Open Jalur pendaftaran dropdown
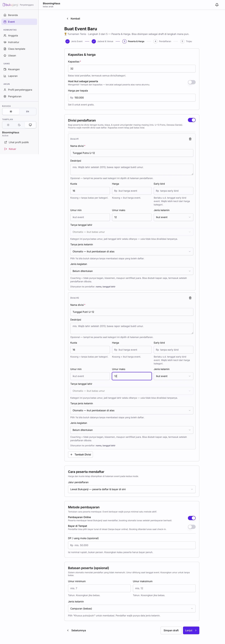The image size is (225, 644). click(132, 489)
